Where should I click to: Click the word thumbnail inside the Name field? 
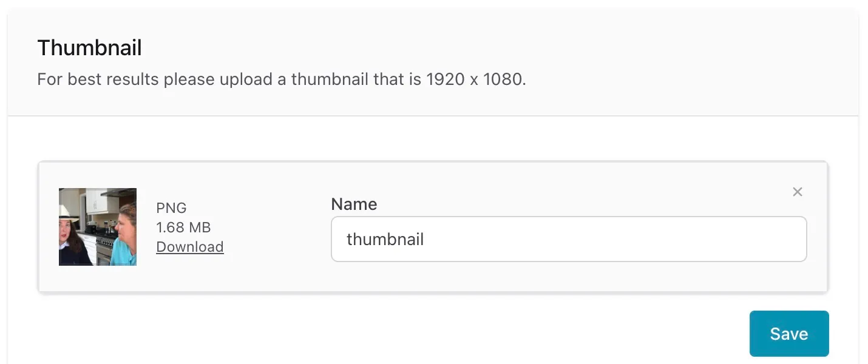coord(385,239)
